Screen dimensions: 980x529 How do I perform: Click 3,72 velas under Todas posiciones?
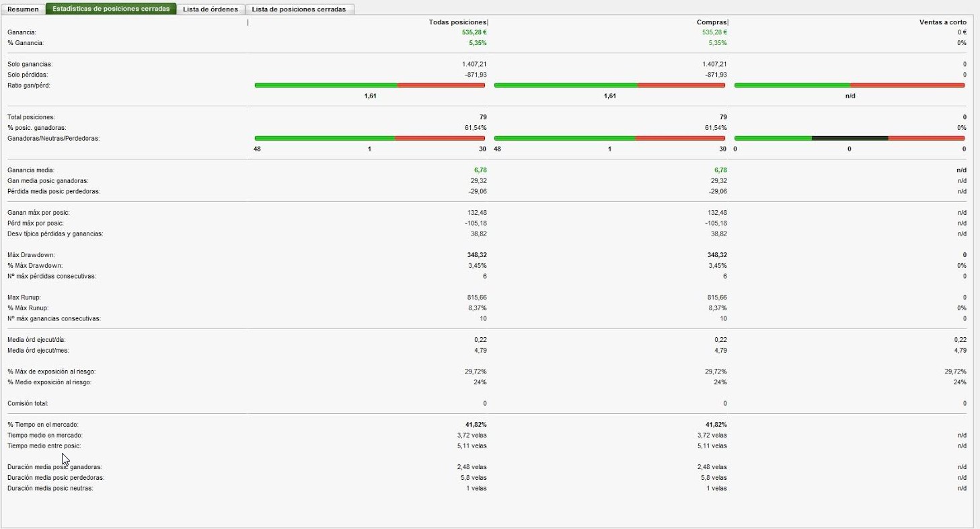click(472, 435)
